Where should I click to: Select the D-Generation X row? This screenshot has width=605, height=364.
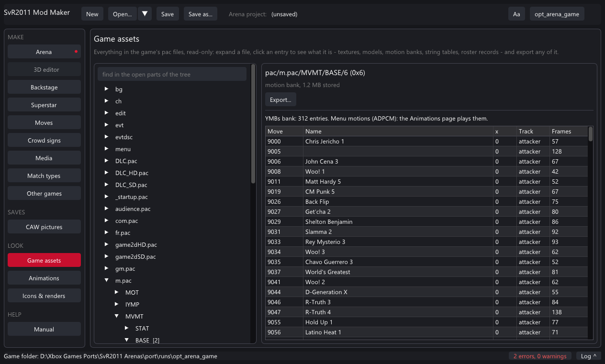(426, 292)
